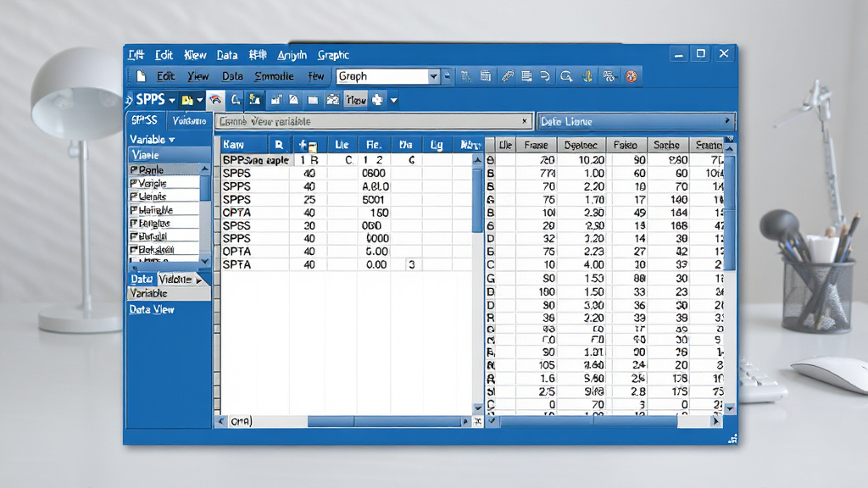The height and width of the screenshot is (488, 868).
Task: Open the Graphic menu
Action: point(333,55)
